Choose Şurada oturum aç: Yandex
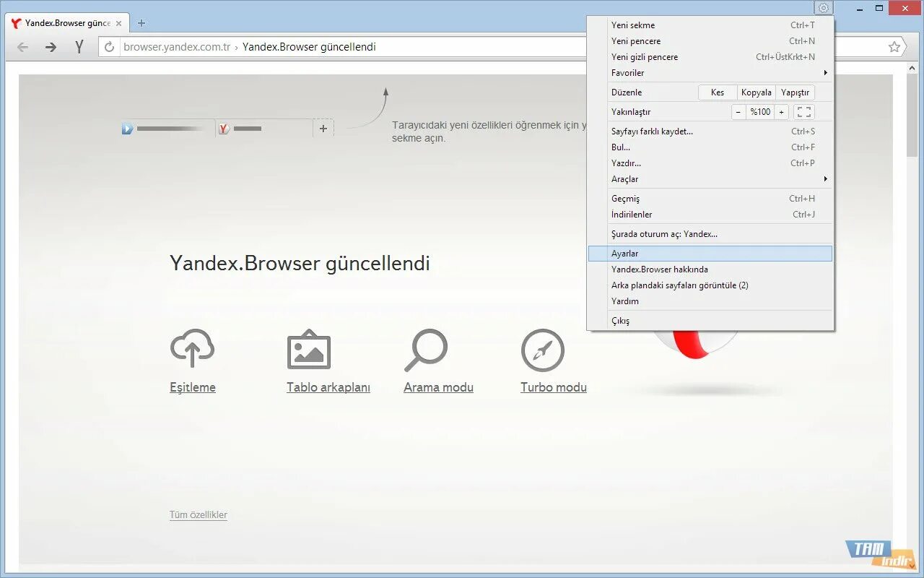Image resolution: width=924 pixels, height=578 pixels. click(x=711, y=234)
